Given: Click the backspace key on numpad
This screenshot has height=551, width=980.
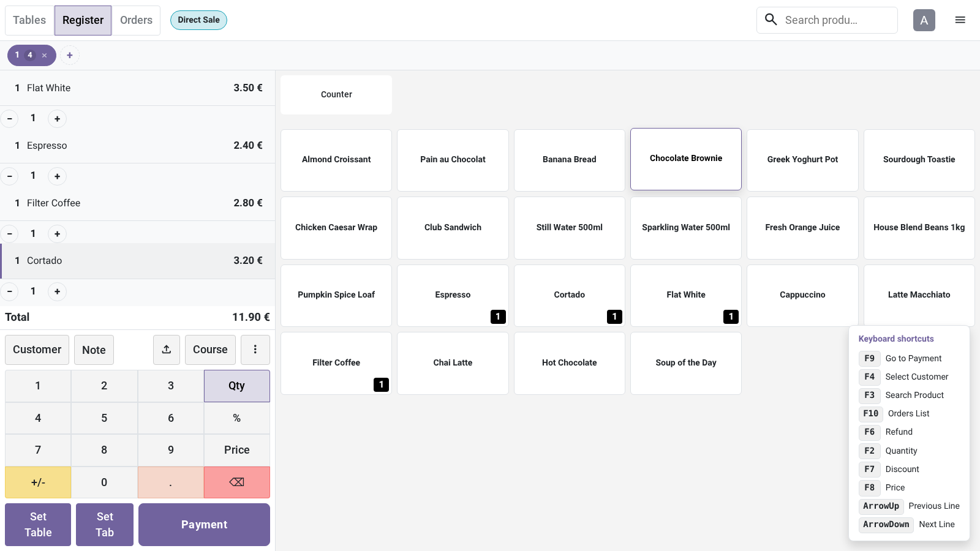Looking at the screenshot, I should (x=237, y=482).
